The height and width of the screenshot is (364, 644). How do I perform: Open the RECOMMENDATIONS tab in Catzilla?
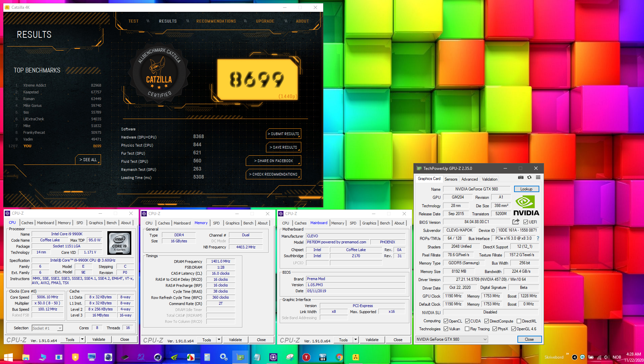(x=216, y=21)
